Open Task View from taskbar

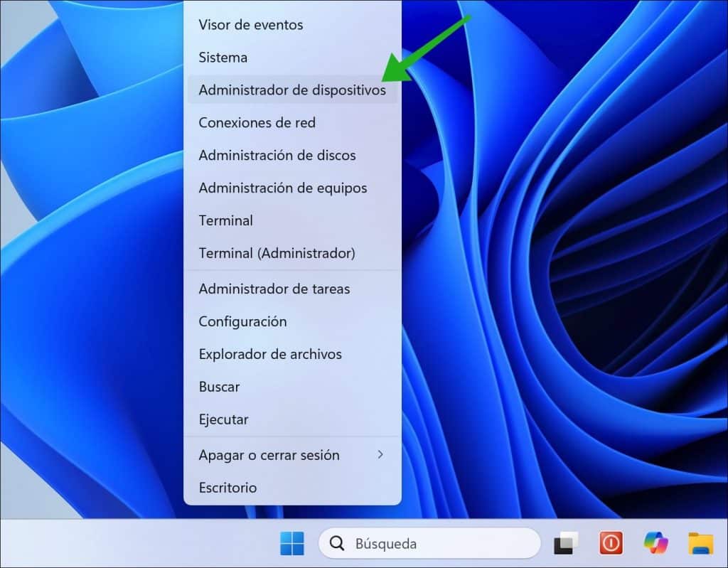[565, 543]
